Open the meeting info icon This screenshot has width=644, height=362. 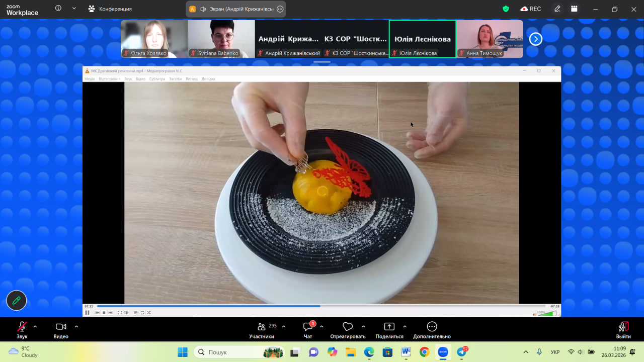(x=58, y=9)
